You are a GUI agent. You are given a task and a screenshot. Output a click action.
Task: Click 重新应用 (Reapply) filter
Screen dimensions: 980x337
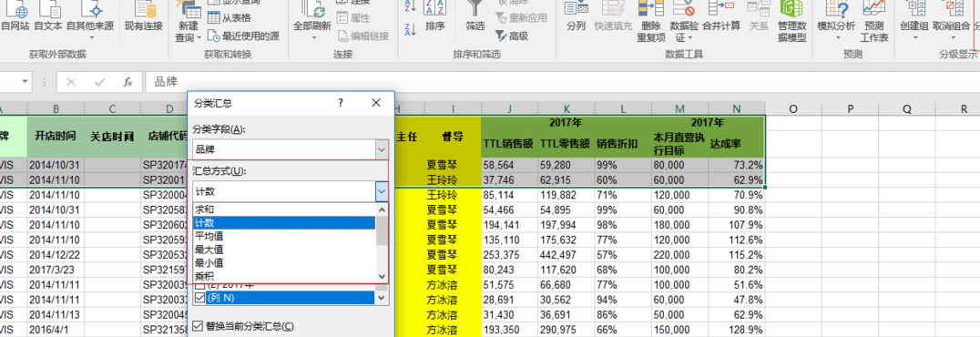click(x=521, y=18)
